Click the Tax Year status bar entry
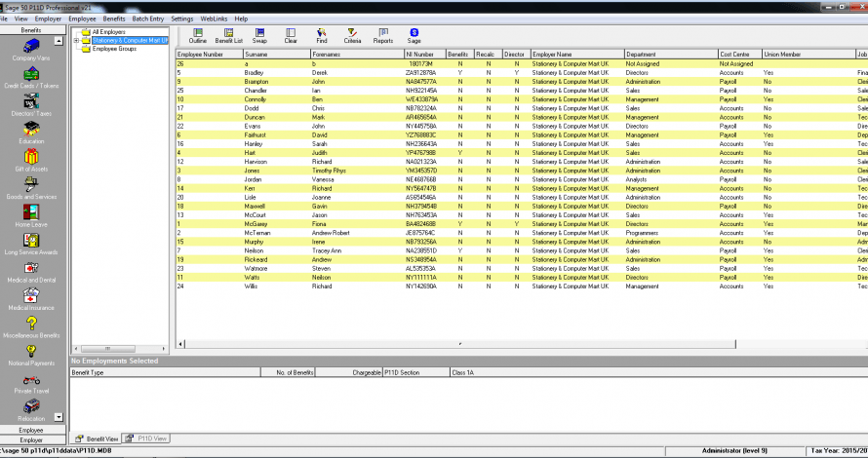This screenshot has height=458, width=868. pos(837,451)
